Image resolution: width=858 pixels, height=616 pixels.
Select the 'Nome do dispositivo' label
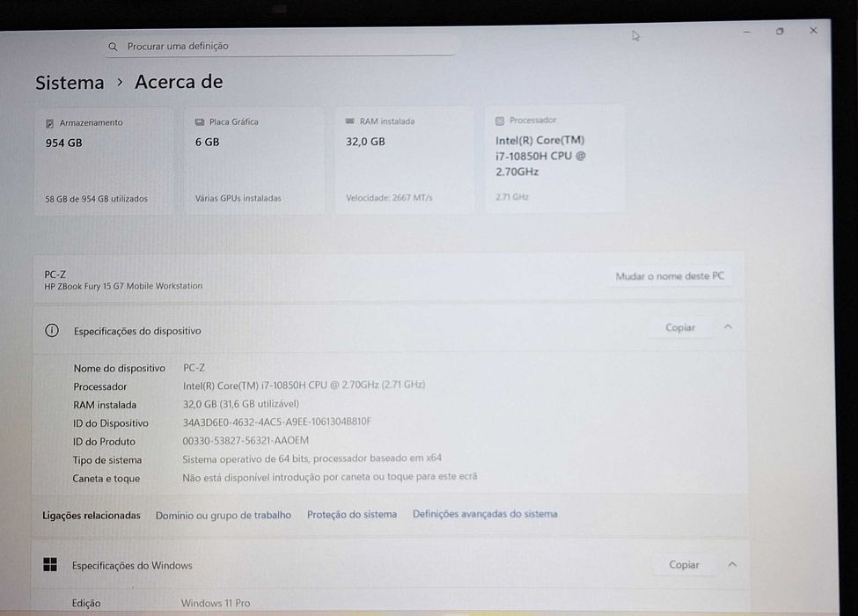[120, 368]
